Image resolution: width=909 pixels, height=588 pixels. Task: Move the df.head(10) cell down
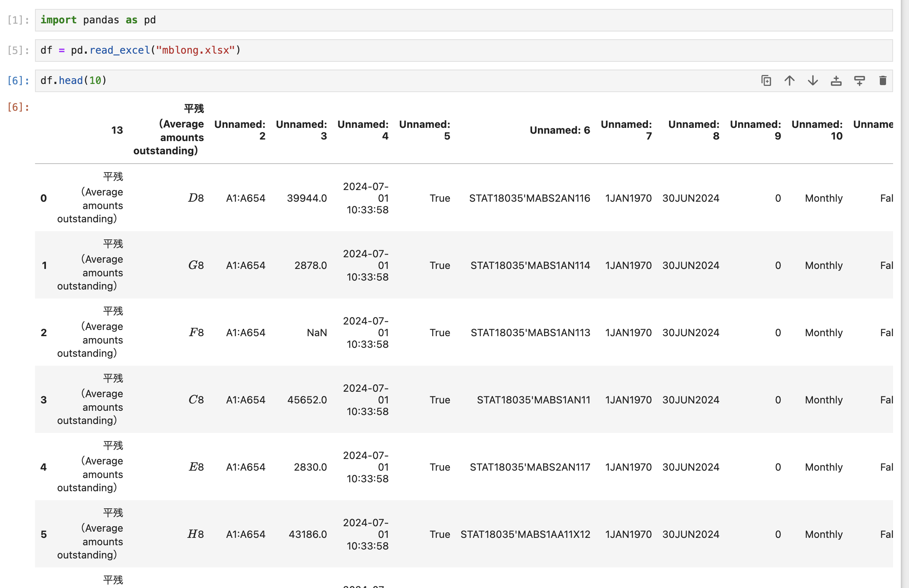tap(813, 81)
